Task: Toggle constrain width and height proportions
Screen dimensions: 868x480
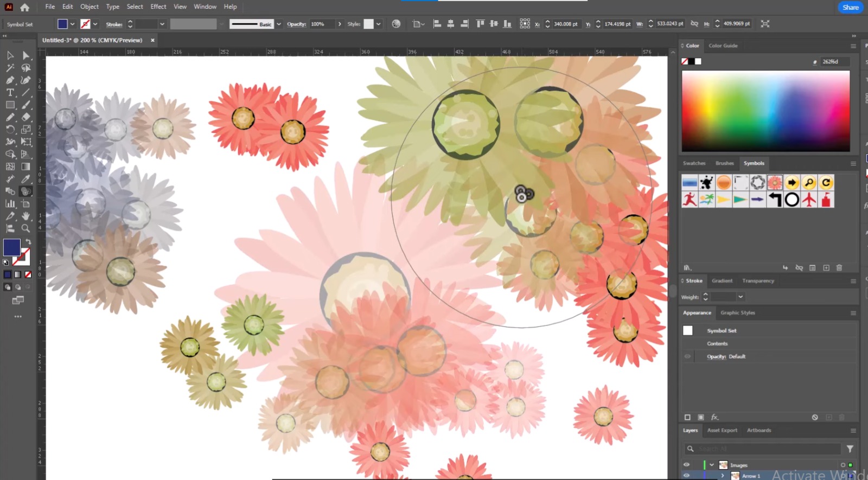Action: click(694, 24)
